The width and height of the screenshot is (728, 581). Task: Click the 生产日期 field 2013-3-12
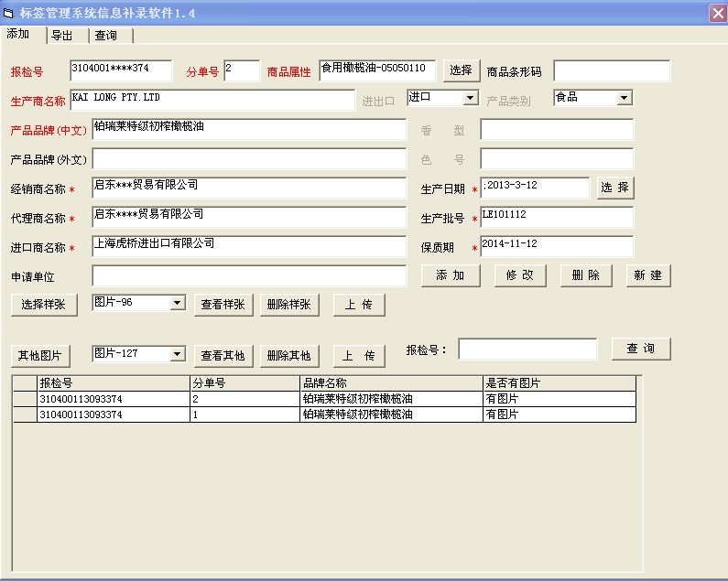coord(535,188)
